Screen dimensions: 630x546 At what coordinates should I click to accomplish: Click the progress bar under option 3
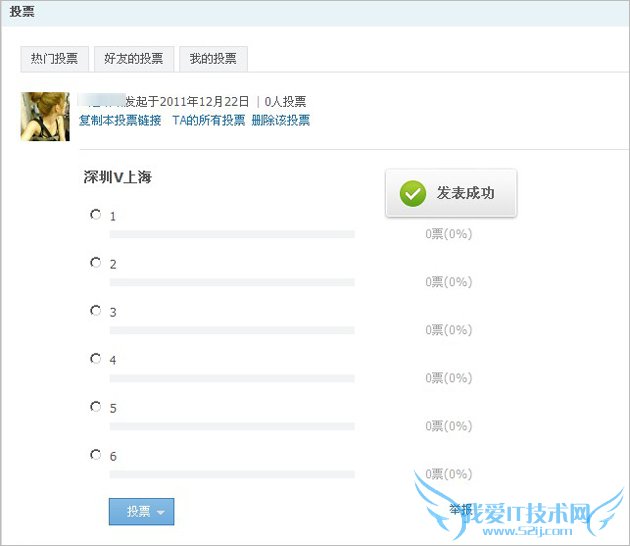tap(232, 330)
